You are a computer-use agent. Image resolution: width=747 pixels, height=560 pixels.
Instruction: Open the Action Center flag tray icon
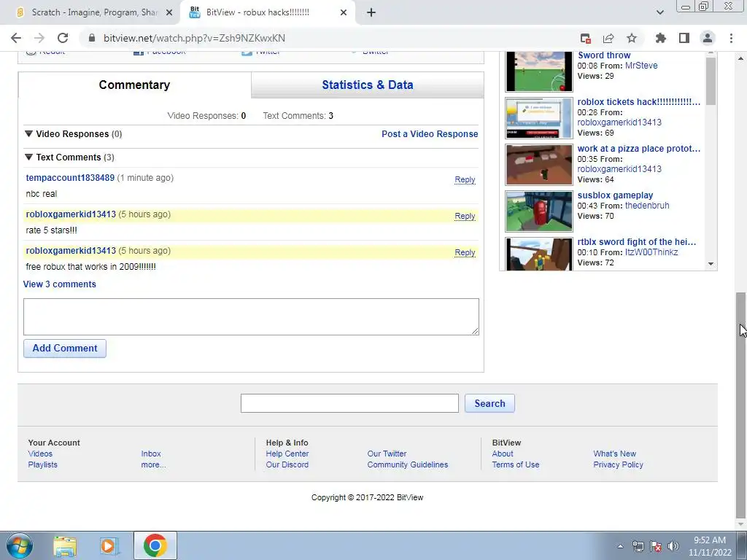pos(656,546)
